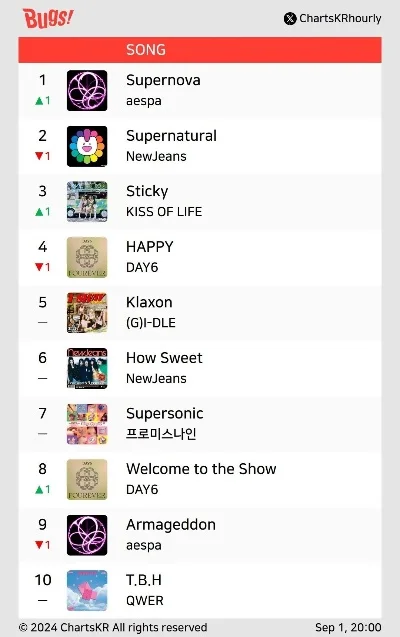The image size is (400, 637).
Task: Select the Supersonic album artwork
Action: (87, 424)
